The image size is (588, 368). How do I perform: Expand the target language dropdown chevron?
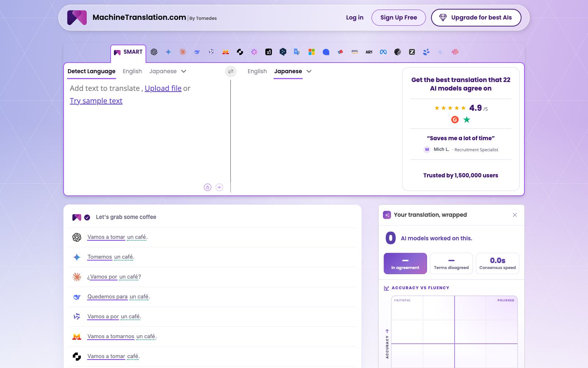[309, 71]
